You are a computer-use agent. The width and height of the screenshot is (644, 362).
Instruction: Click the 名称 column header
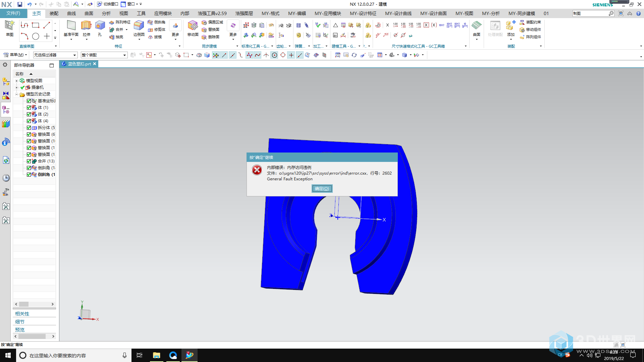[x=19, y=74]
